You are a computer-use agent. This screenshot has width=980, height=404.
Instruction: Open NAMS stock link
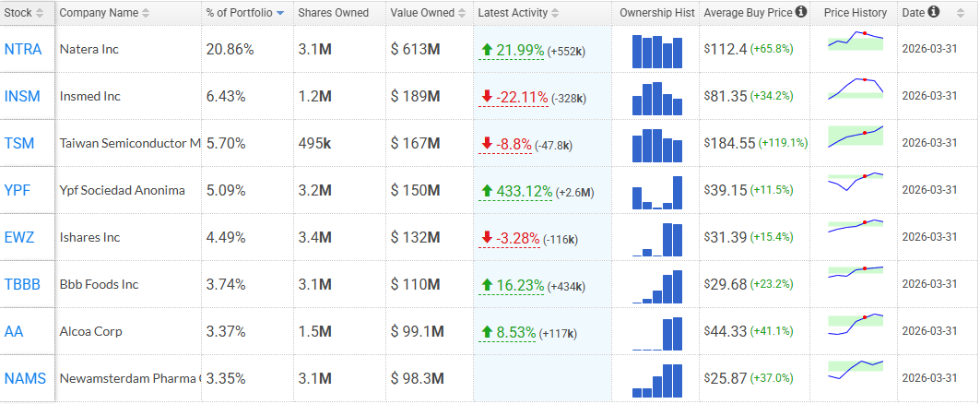[x=26, y=378]
